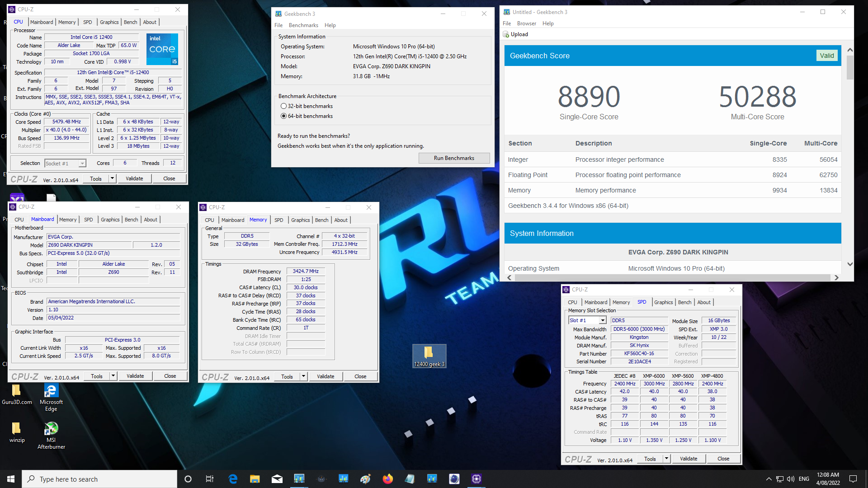868x488 pixels.
Task: Select the 12400 geek 3 desktop folder
Action: pyautogui.click(x=429, y=356)
